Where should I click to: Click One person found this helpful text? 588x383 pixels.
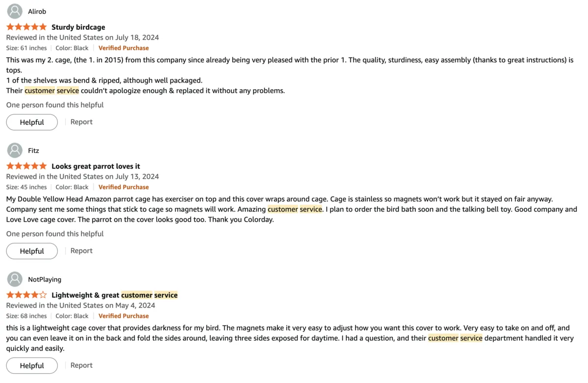click(x=54, y=104)
